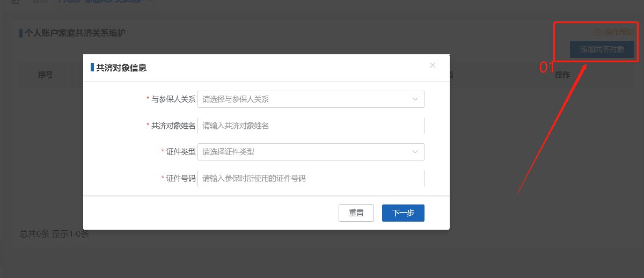Click the 添加共济对象 button

pos(602,49)
